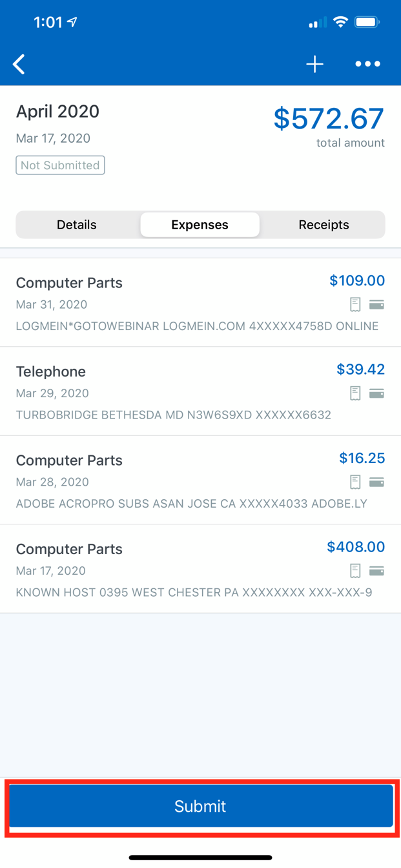Select the Expenses tab
401x868 pixels.
pyautogui.click(x=200, y=225)
